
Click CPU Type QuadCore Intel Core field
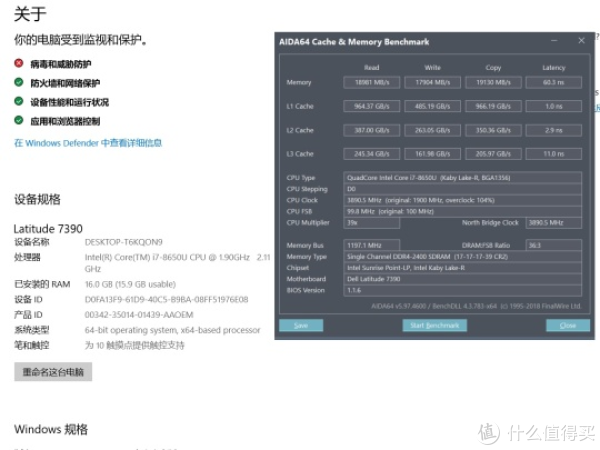coord(463,178)
